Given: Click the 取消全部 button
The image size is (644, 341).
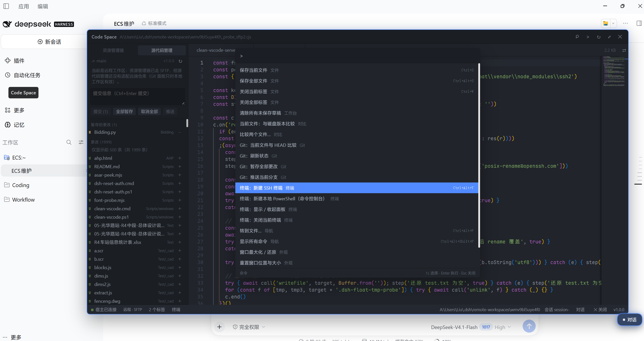Looking at the screenshot, I should 149,112.
